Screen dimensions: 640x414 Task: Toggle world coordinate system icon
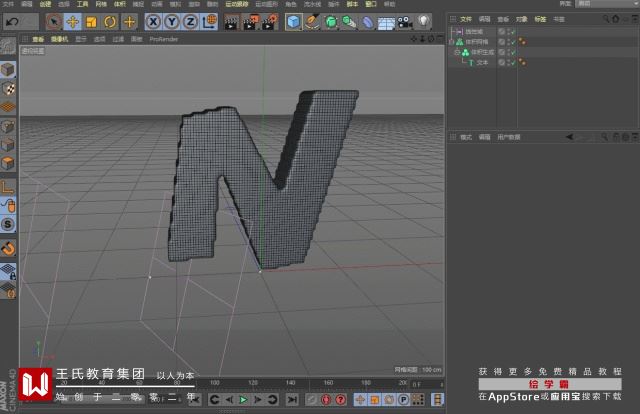click(209, 22)
